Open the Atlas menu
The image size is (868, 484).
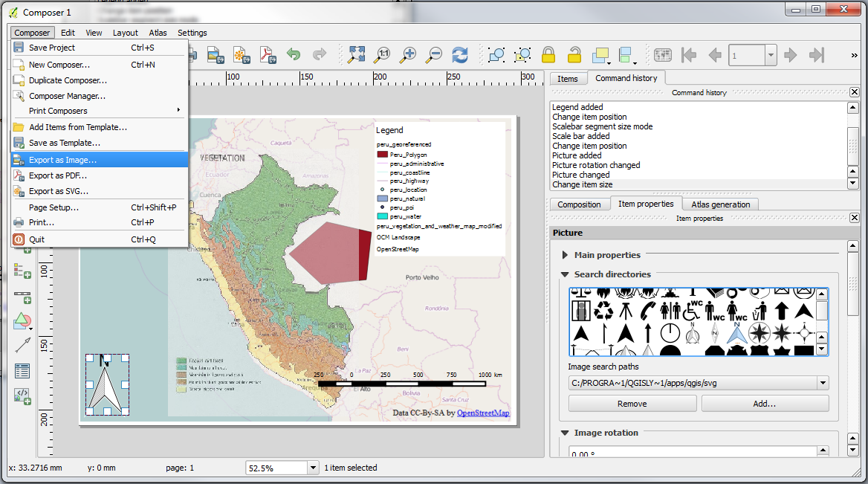coord(158,33)
